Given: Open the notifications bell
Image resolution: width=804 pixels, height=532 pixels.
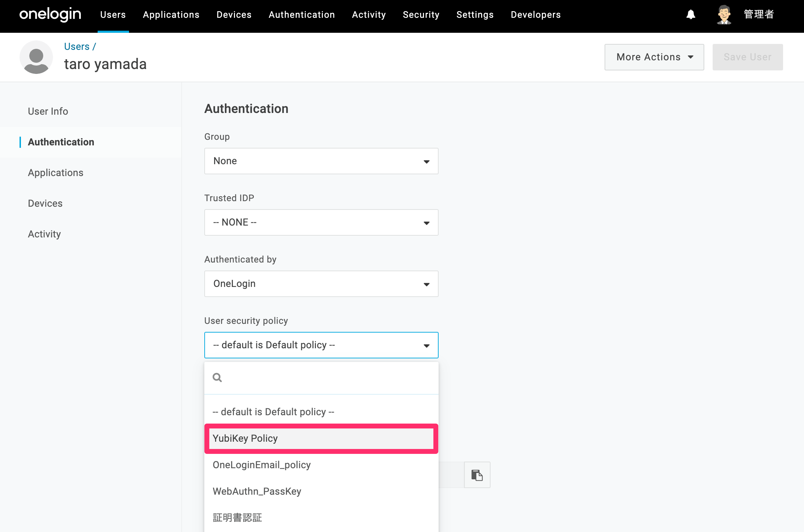Looking at the screenshot, I should click(x=691, y=15).
